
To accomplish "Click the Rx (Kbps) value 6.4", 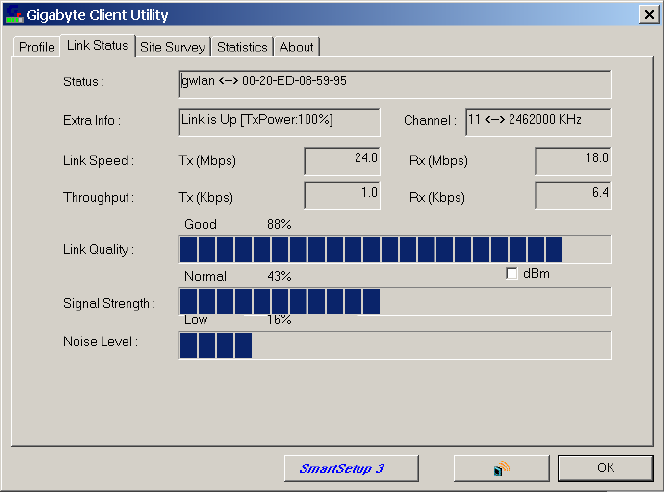I will click(x=573, y=196).
